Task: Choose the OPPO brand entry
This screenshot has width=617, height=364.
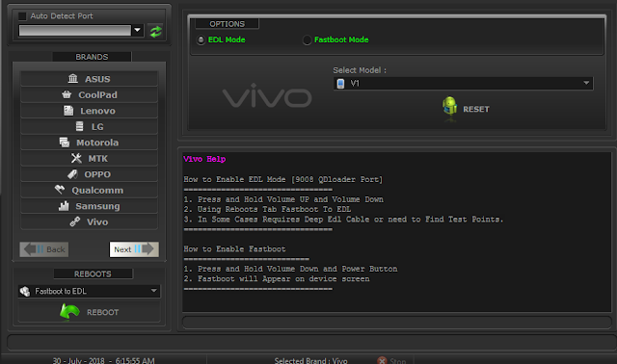Action: [90, 174]
